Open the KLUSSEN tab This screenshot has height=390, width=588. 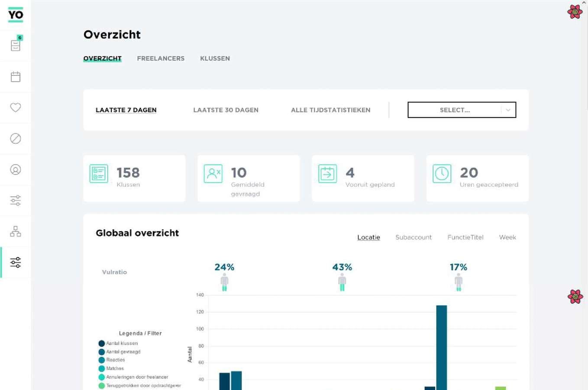[215, 58]
